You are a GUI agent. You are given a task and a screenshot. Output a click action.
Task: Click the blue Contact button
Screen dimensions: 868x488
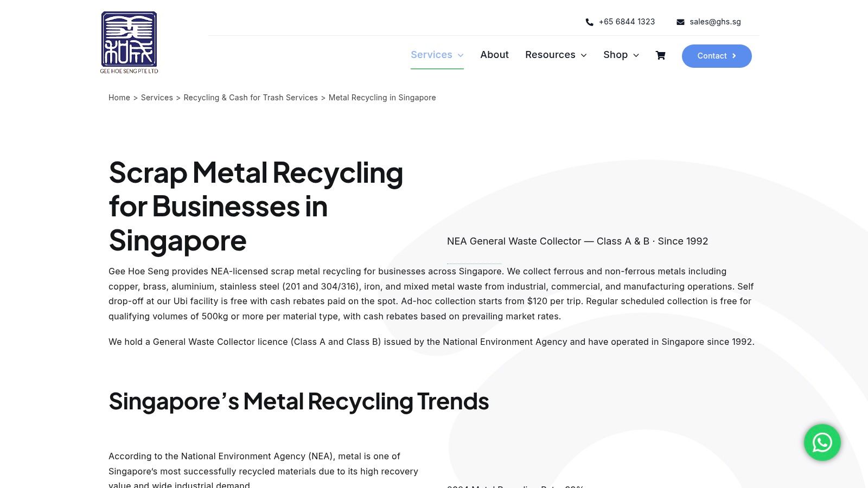[717, 56]
